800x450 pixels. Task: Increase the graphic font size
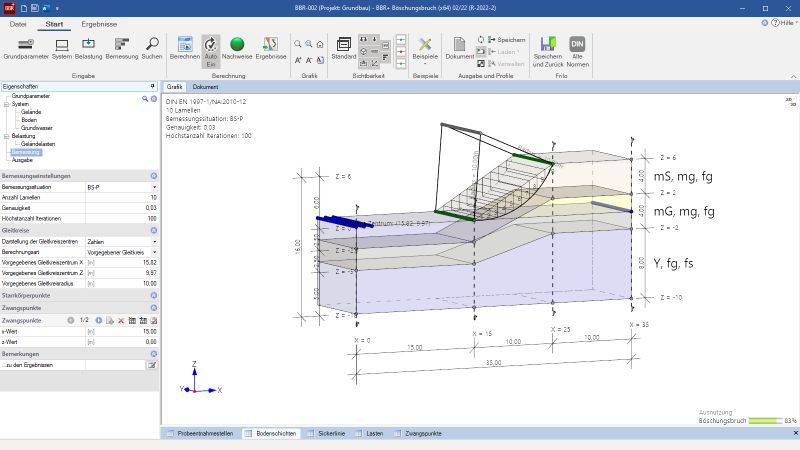click(297, 60)
